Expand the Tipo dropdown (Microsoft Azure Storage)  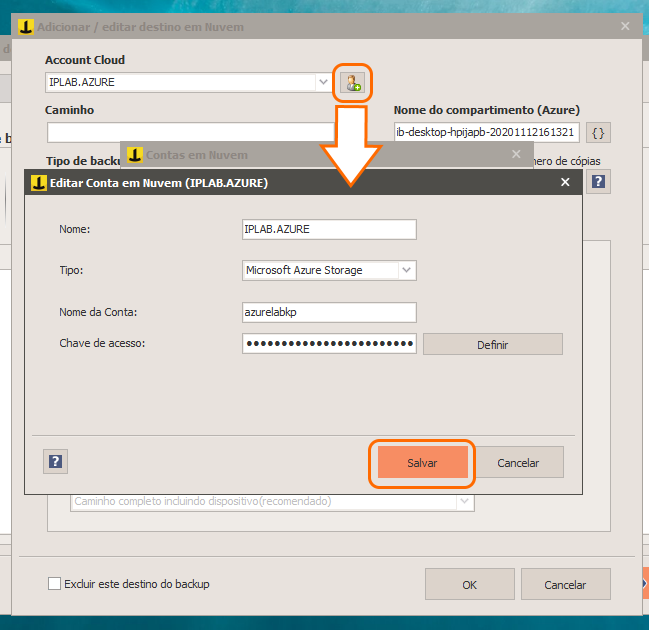[406, 270]
